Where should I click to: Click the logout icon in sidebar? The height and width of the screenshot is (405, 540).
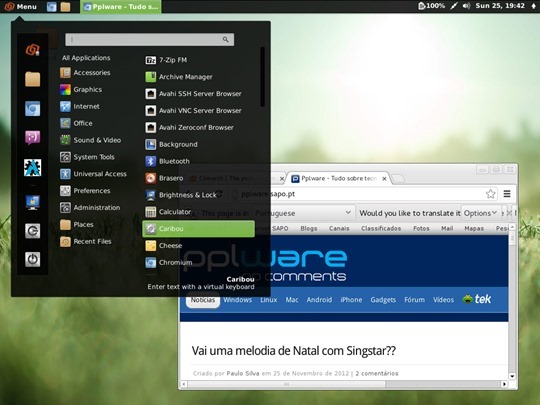pyautogui.click(x=33, y=231)
